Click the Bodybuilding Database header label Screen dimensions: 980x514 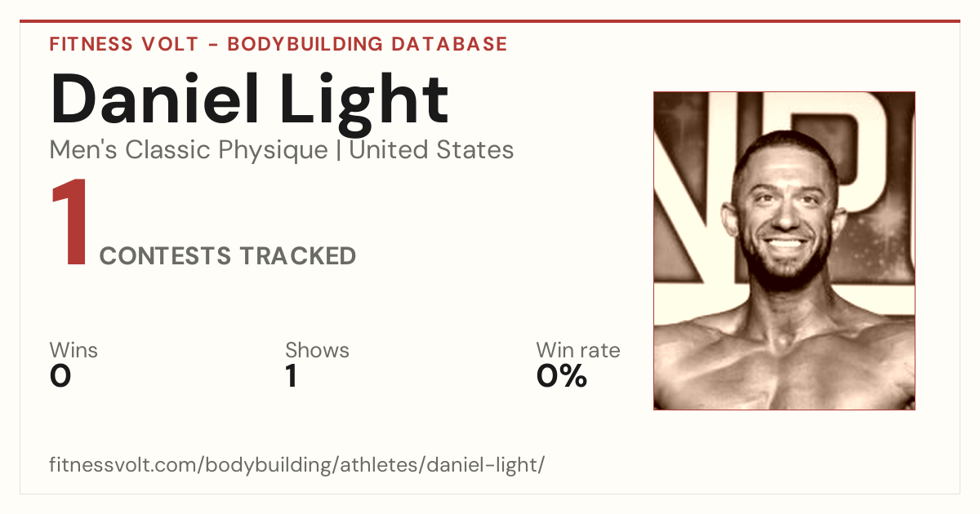pos(367,44)
